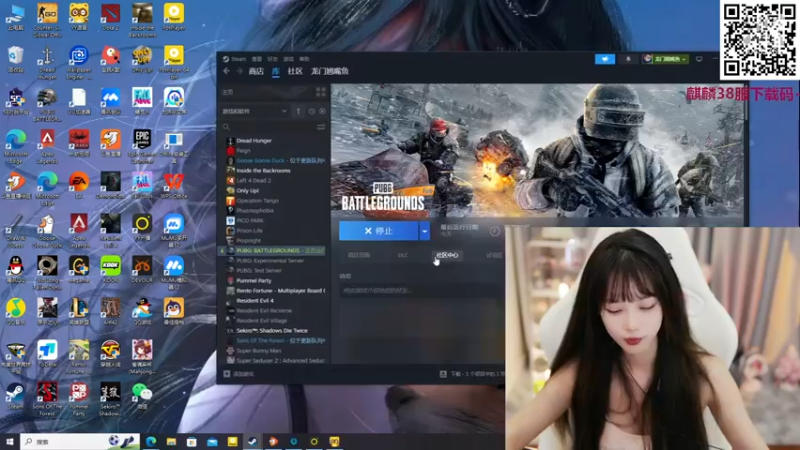This screenshot has width=800, height=450.
Task: Select Resident Evil 4 in library list
Action: coord(255,301)
